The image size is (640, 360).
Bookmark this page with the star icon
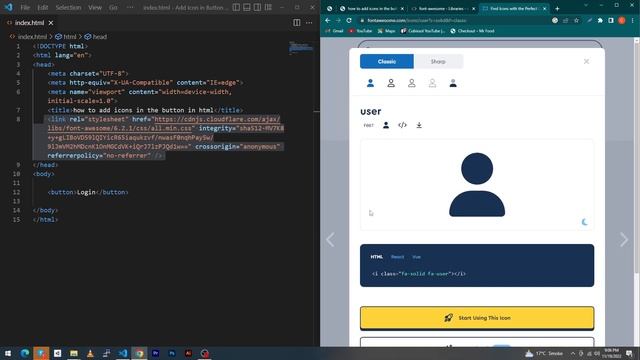576,20
